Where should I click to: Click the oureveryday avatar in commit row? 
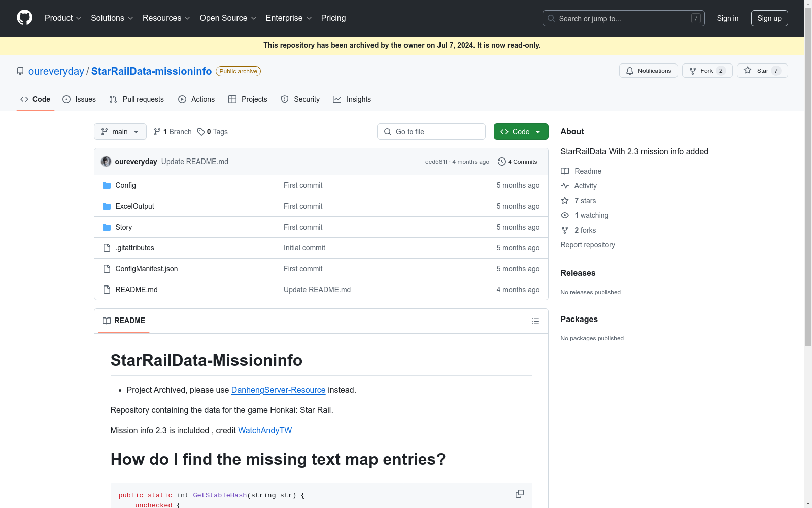coord(106,162)
